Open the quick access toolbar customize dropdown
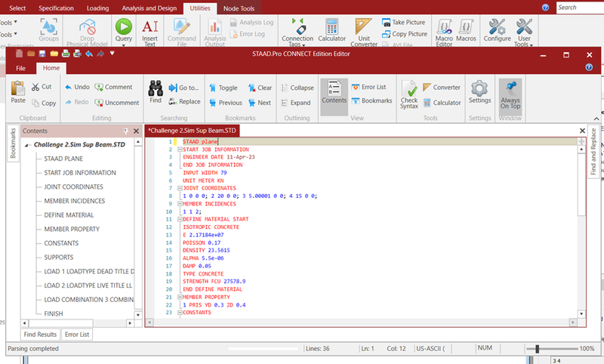604x364 pixels. (112, 53)
